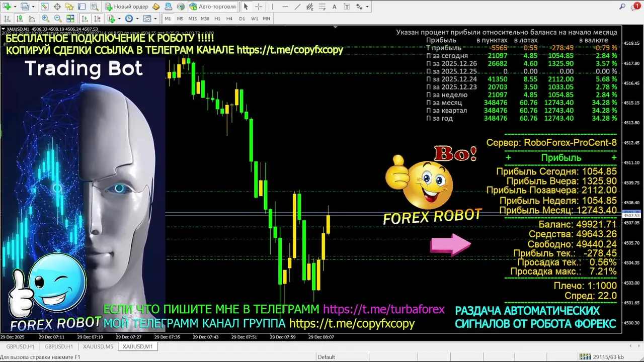
Task: Activate the standard cursor tool
Action: coord(246,7)
